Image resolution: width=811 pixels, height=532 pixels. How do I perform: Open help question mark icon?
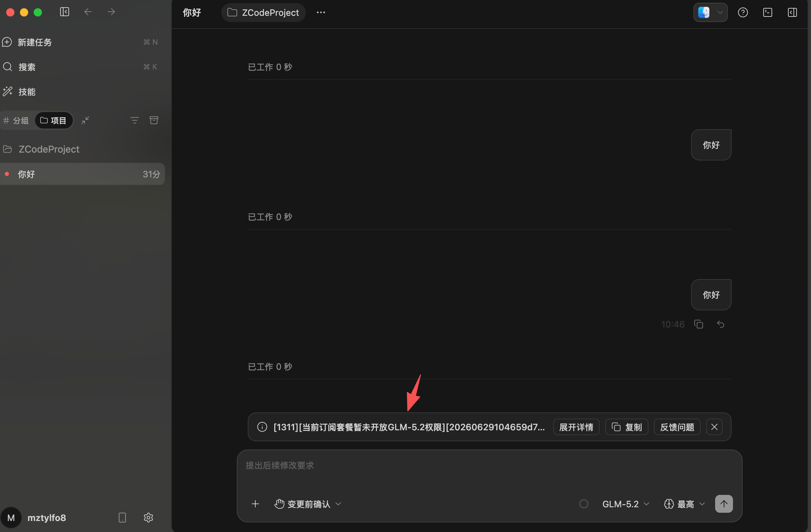(x=743, y=12)
